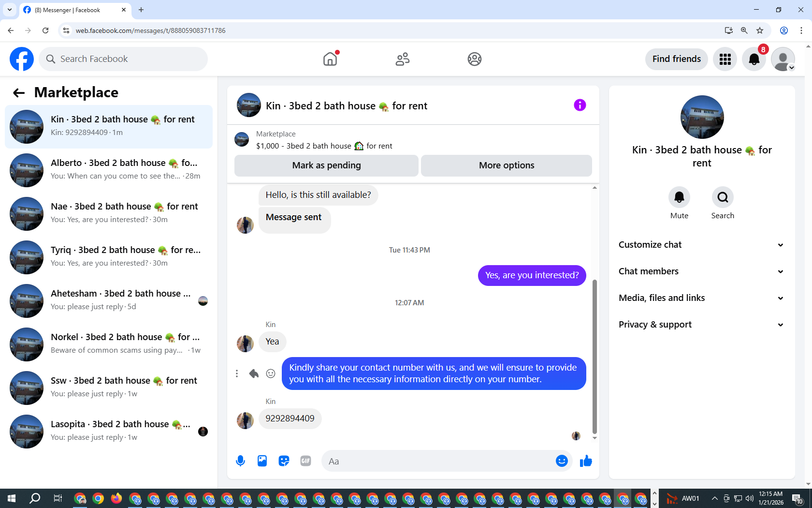812x508 pixels.
Task: Open the listing thumbnail in right panel
Action: (702, 117)
